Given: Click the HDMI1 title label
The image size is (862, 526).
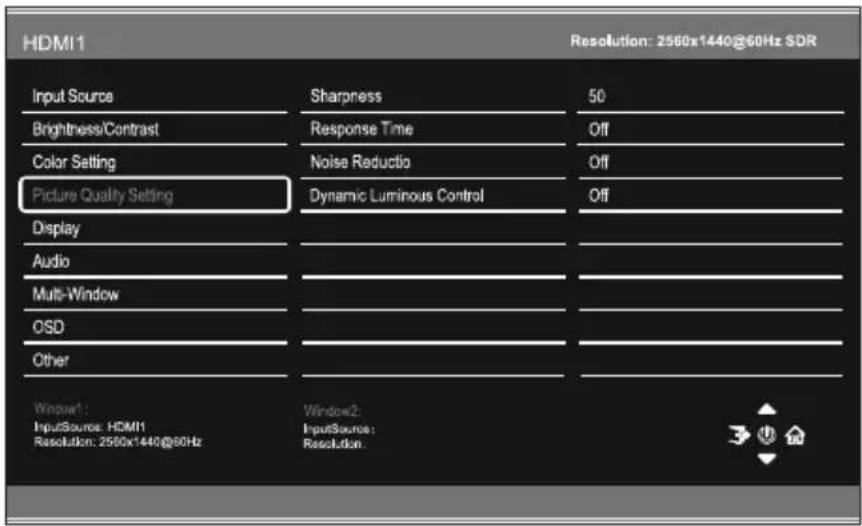Looking at the screenshot, I should pos(54,43).
